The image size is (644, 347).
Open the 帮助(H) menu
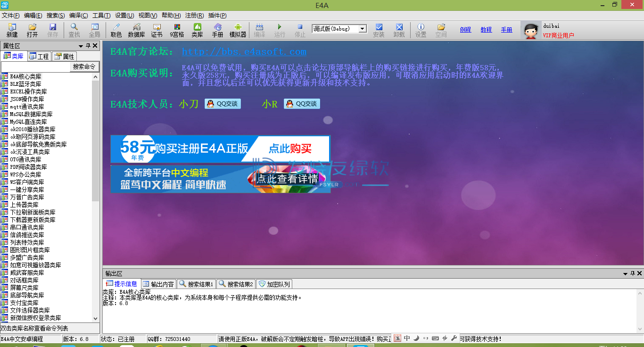171,16
